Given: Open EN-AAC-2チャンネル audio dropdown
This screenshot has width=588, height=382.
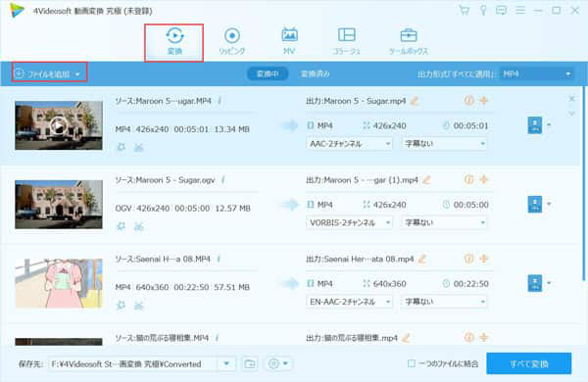Looking at the screenshot, I should 349,302.
